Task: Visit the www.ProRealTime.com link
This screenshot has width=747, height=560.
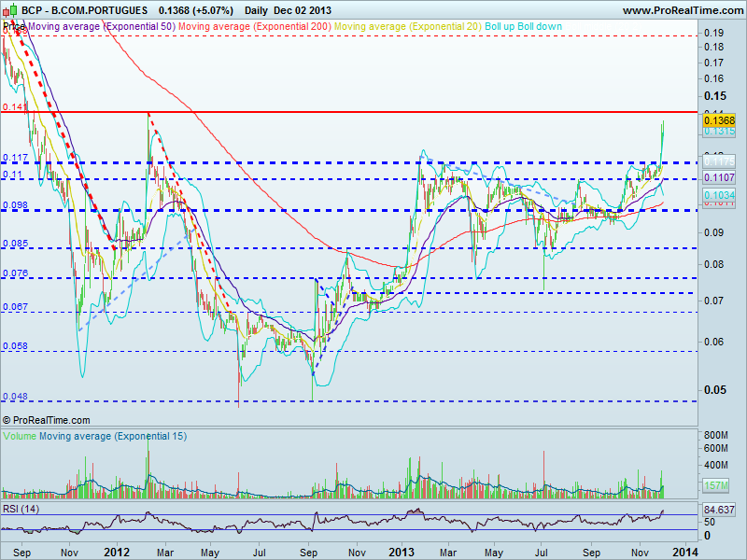Action: point(683,10)
